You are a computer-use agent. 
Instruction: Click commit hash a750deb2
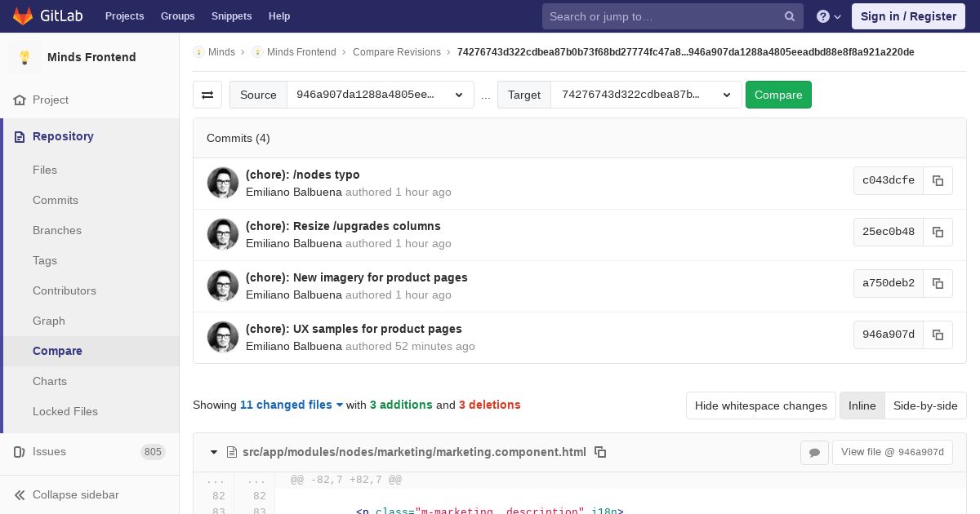(889, 283)
